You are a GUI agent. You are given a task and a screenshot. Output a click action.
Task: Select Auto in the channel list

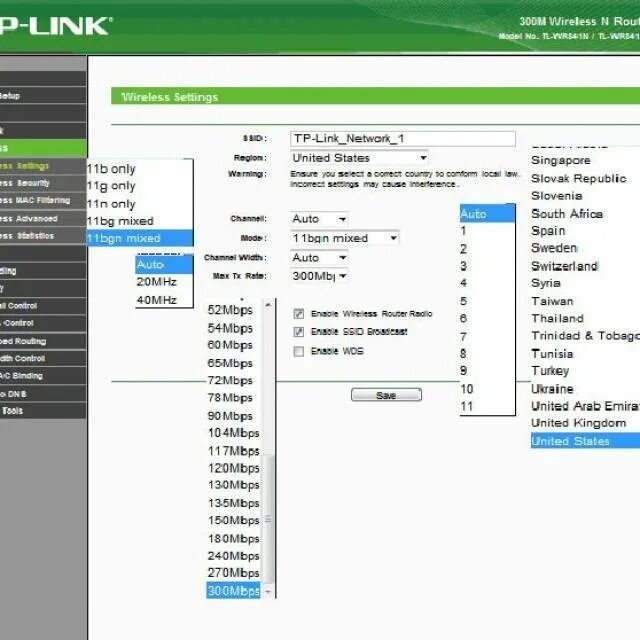tap(487, 214)
